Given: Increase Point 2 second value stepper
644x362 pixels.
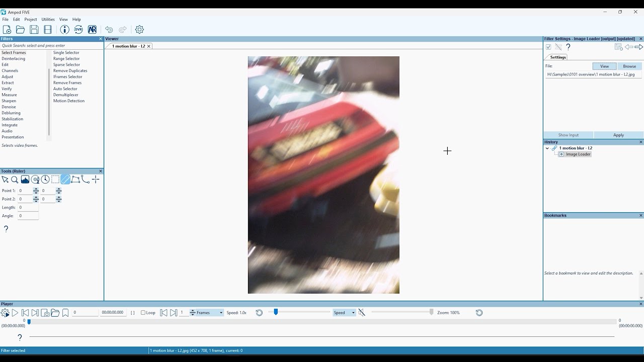Looking at the screenshot, I should pos(59,198).
